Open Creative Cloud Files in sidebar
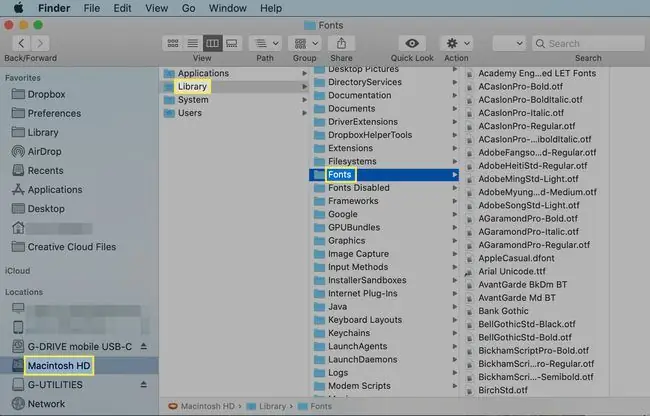650x416 pixels. coord(71,247)
